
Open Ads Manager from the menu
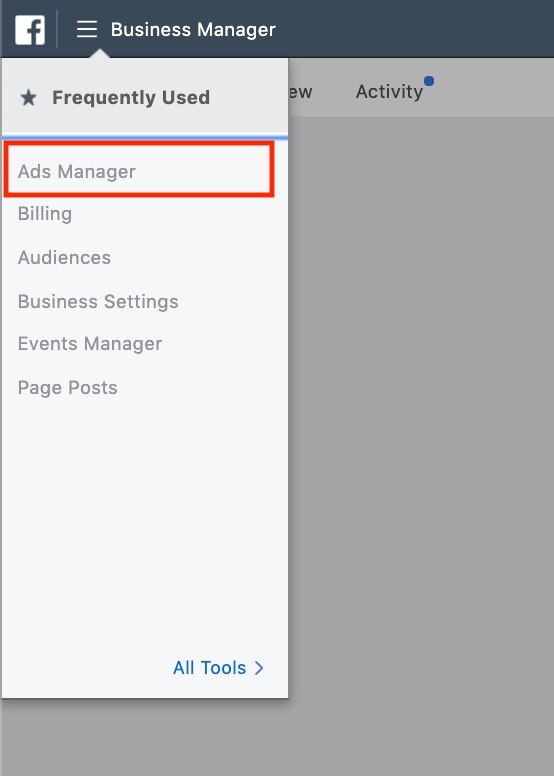[x=77, y=171]
